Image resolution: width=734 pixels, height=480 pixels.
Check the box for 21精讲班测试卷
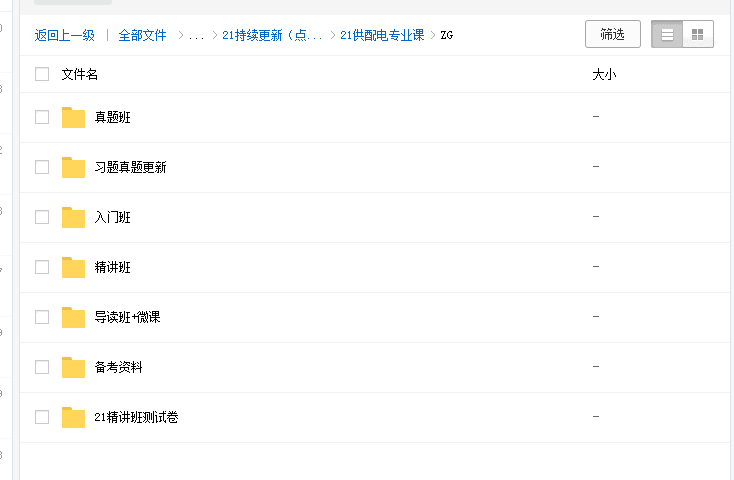(x=42, y=417)
